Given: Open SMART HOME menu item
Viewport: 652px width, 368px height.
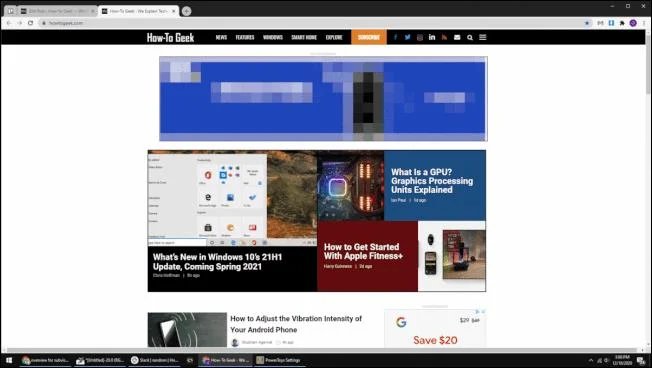Looking at the screenshot, I should point(304,37).
